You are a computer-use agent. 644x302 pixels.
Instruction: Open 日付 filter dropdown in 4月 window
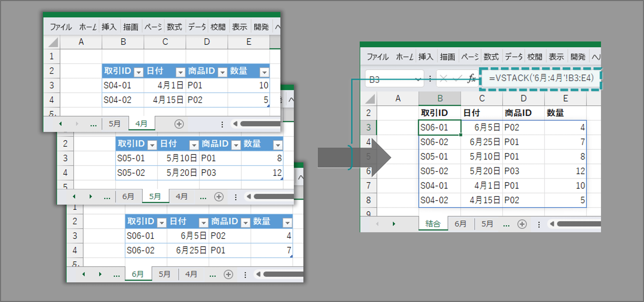pos(180,72)
